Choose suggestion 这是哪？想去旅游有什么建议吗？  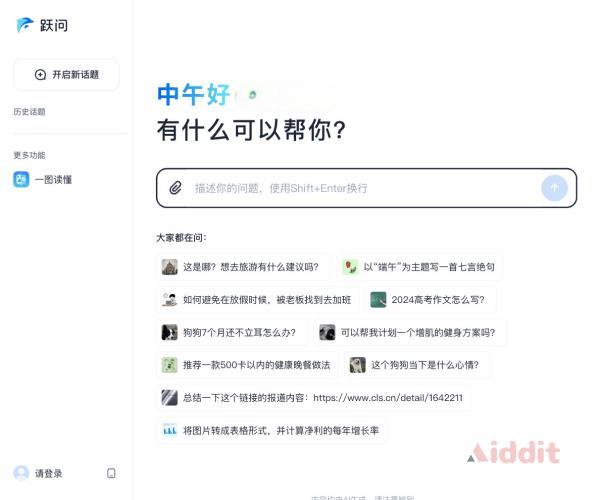tap(243, 267)
